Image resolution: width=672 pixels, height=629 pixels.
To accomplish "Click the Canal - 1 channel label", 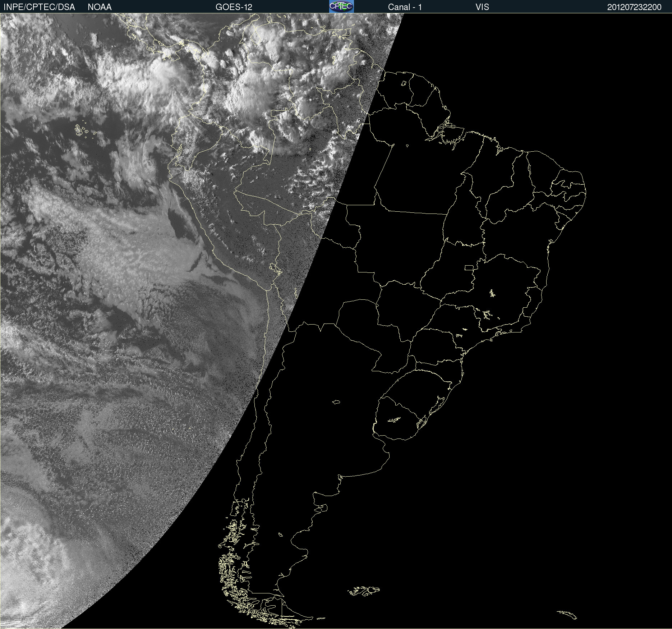I will 405,7.
